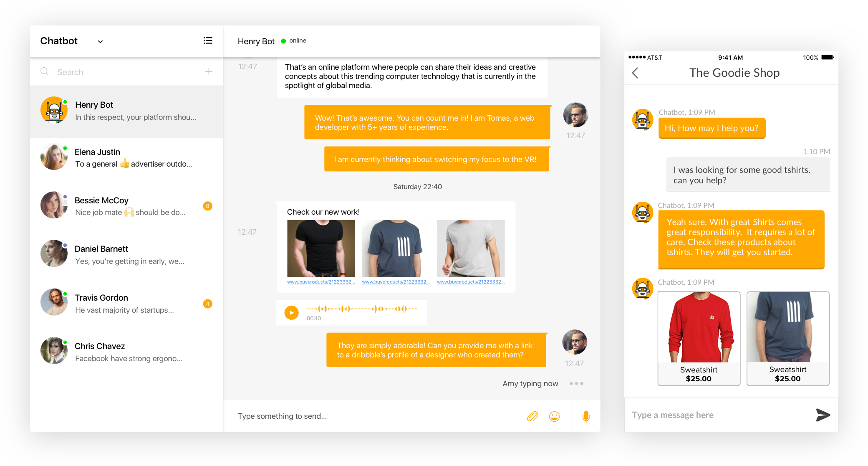Image resolution: width=868 pixels, height=466 pixels.
Task: Open the emoji picker smiley icon
Action: [554, 416]
